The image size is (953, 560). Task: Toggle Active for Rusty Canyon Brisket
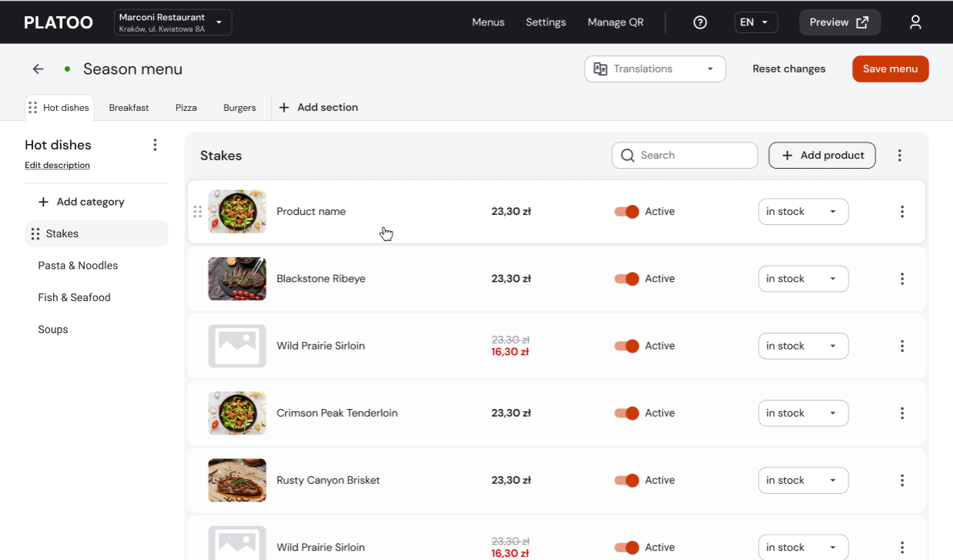[x=626, y=480]
